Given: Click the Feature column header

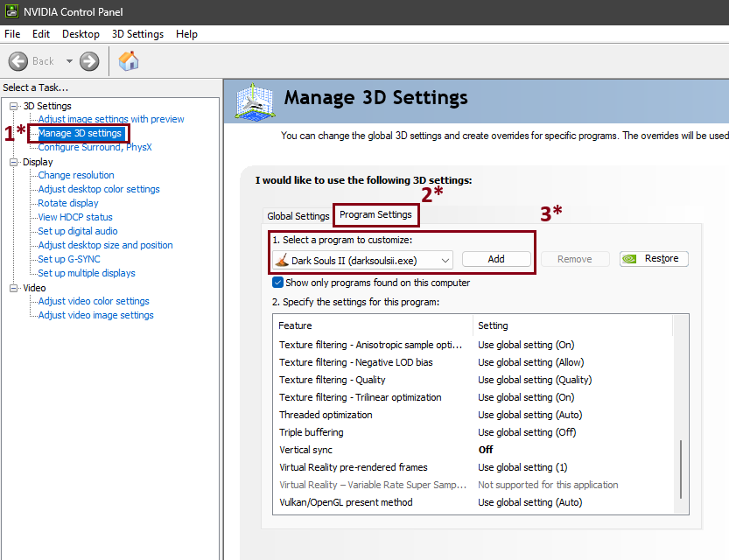Looking at the screenshot, I should (373, 325).
